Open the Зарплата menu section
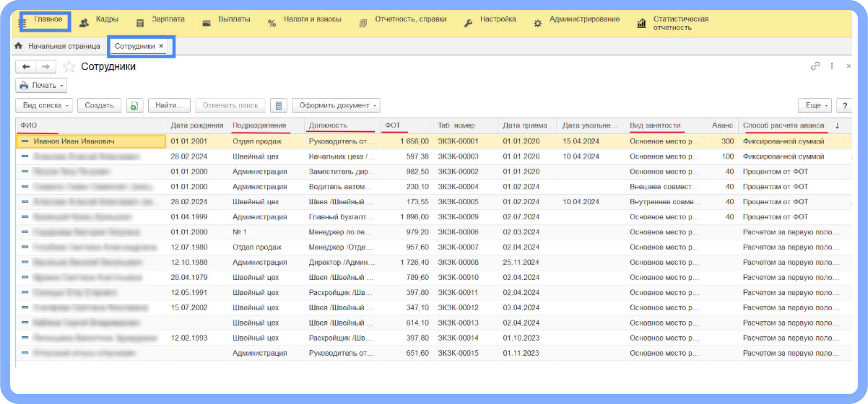This screenshot has width=868, height=404. tap(168, 19)
